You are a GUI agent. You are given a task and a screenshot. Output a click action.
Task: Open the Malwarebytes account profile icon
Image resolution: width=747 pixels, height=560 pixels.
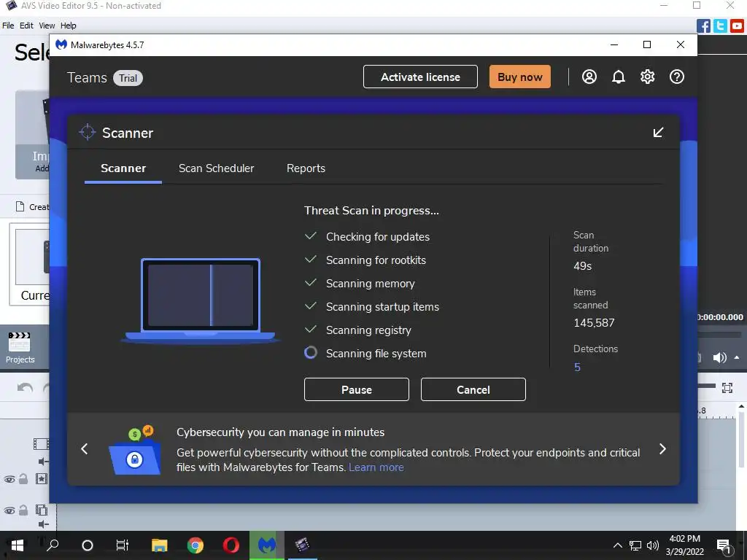(589, 77)
